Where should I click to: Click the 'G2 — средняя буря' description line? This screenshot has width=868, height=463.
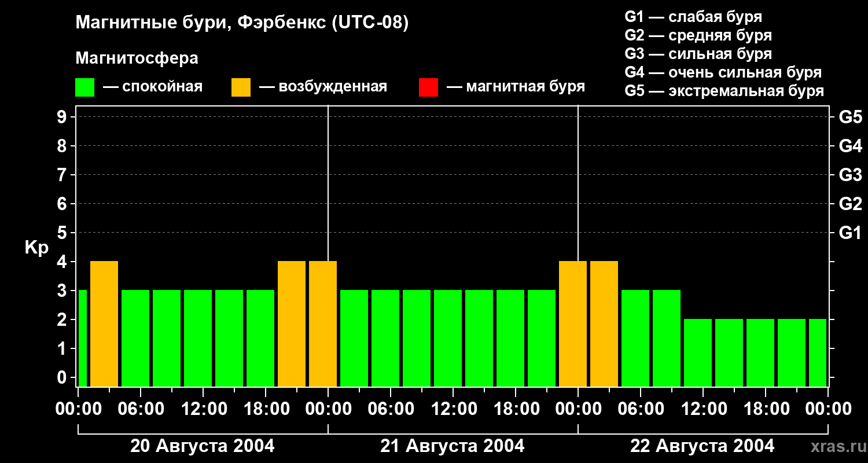point(698,35)
